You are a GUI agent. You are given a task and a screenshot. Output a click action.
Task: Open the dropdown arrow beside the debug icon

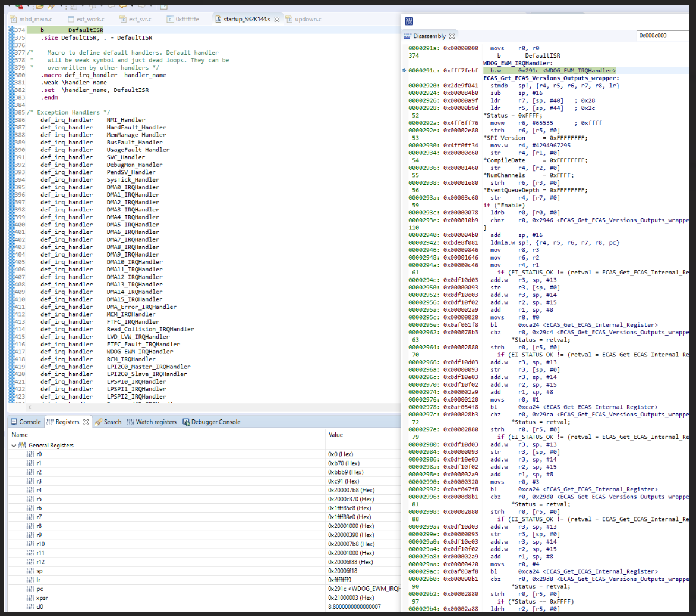pos(28,6)
